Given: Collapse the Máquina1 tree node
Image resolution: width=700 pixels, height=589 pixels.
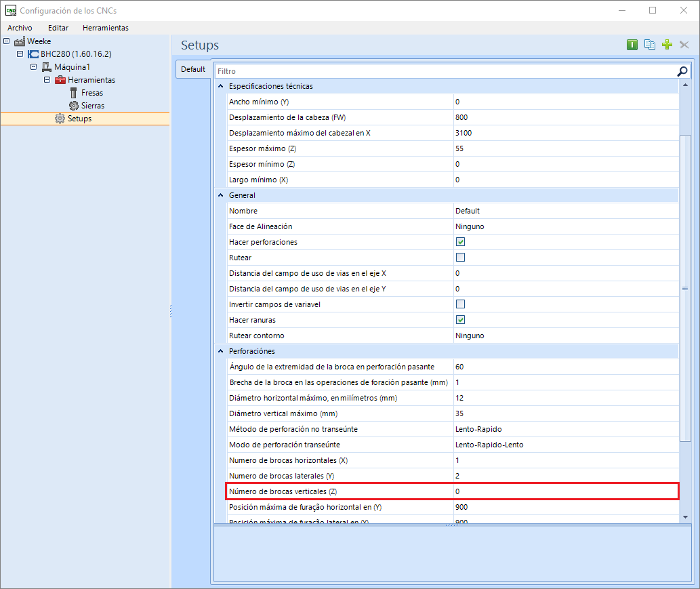Looking at the screenshot, I should 33,67.
